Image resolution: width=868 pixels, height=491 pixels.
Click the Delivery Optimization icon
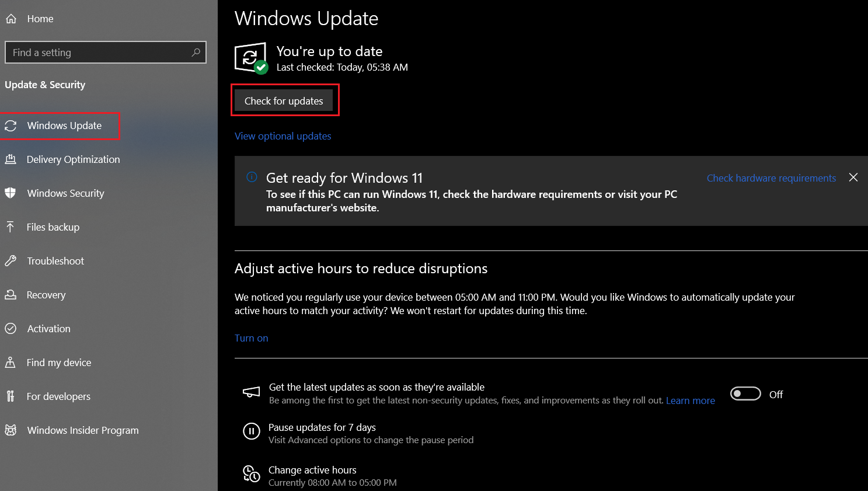click(11, 159)
